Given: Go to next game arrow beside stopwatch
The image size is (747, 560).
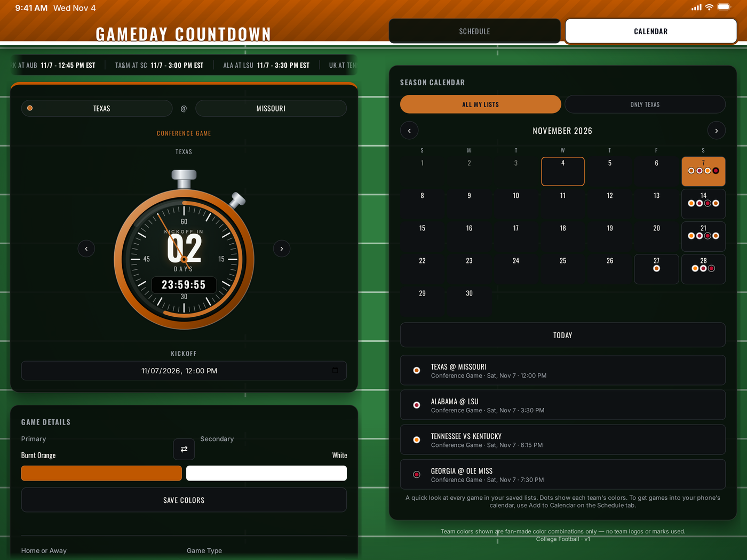Looking at the screenshot, I should tap(282, 249).
